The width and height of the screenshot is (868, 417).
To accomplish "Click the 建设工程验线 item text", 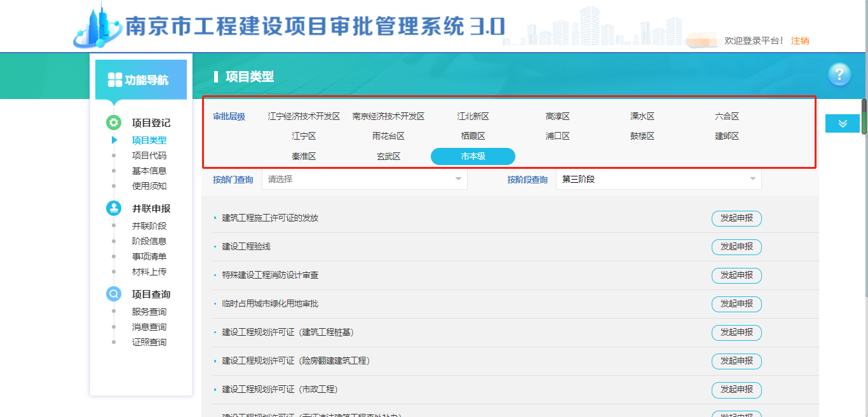I will click(246, 246).
